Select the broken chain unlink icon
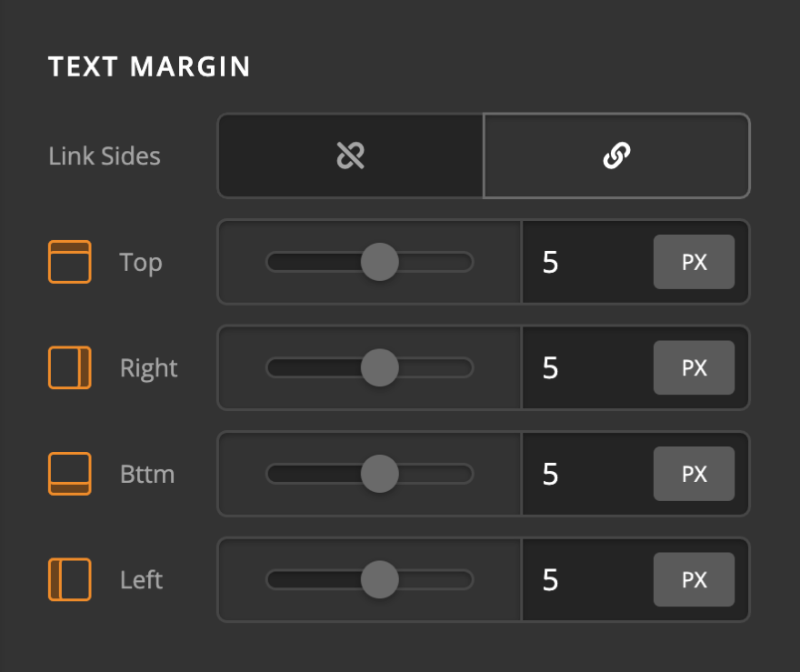The height and width of the screenshot is (672, 800). (x=349, y=155)
